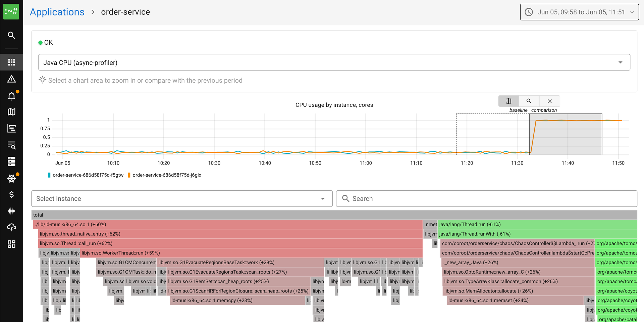The width and height of the screenshot is (644, 322).
Task: Select TypeArrayKlass::allocate_common (+26%) frame
Action: coord(519,281)
